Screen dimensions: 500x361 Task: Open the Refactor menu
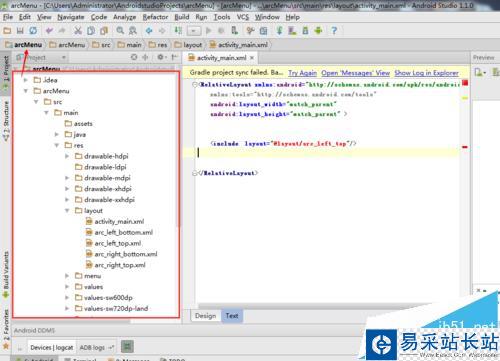pos(155,17)
